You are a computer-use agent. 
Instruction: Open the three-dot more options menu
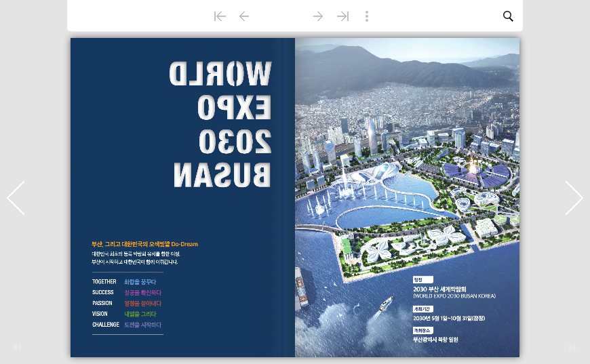point(367,16)
